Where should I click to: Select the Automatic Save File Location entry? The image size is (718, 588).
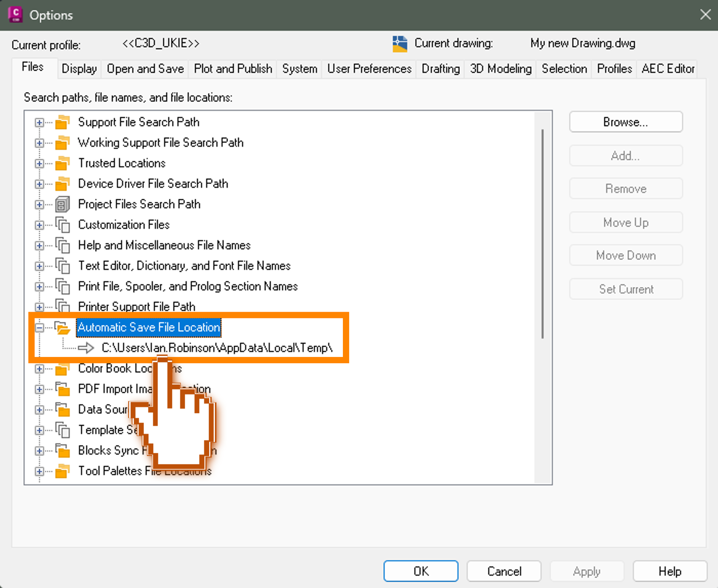(149, 327)
